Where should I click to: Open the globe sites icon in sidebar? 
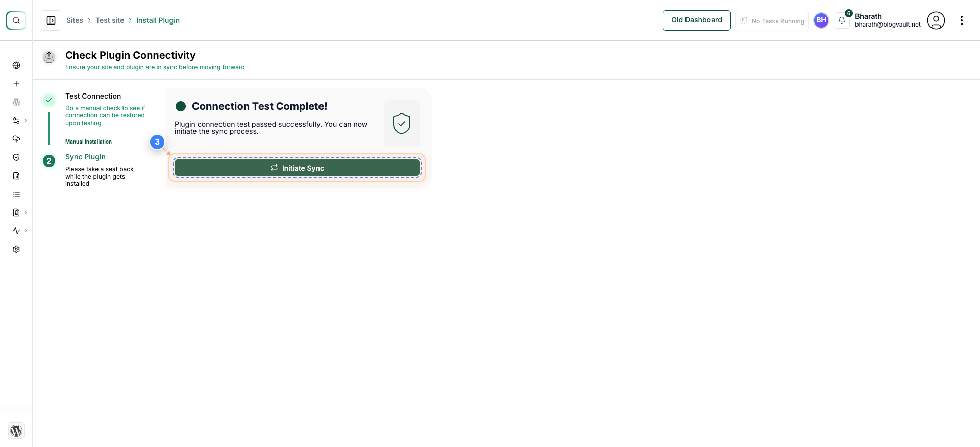(16, 65)
